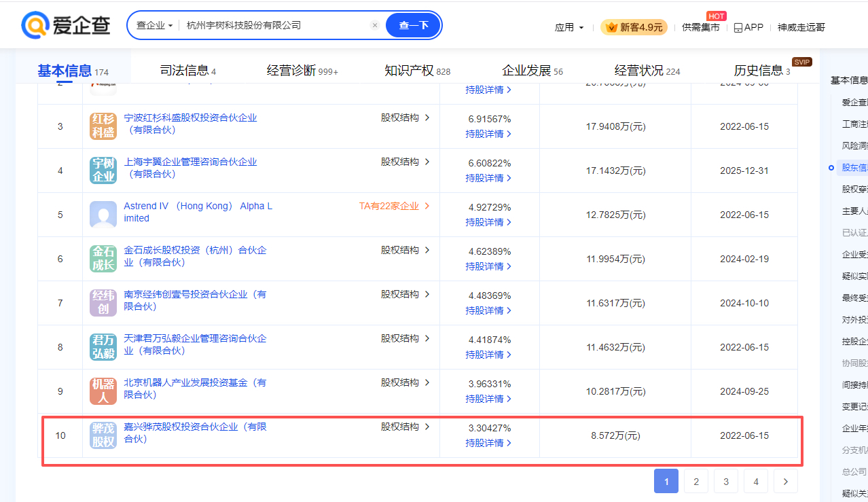The image size is (868, 502).
Task: Switch to the 经营诊断 tab
Action: (302, 71)
